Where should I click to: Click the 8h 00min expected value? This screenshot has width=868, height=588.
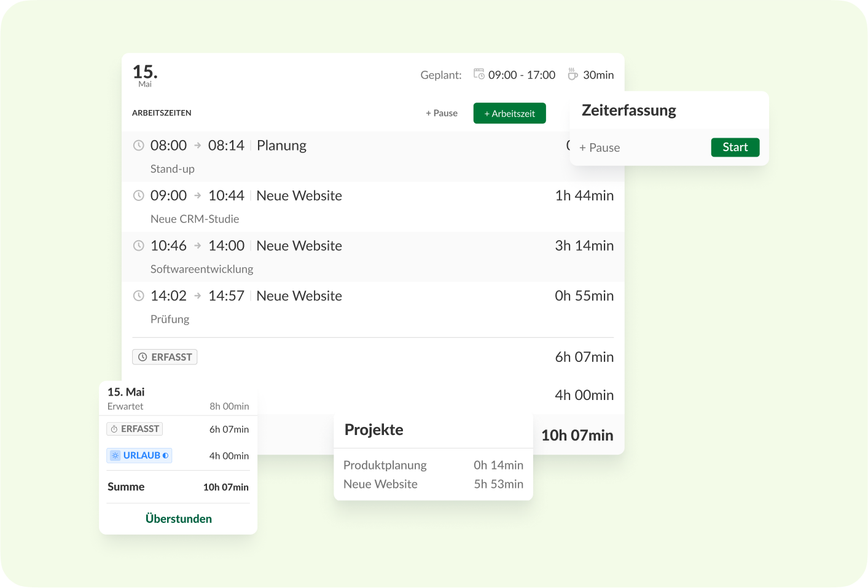(x=229, y=406)
